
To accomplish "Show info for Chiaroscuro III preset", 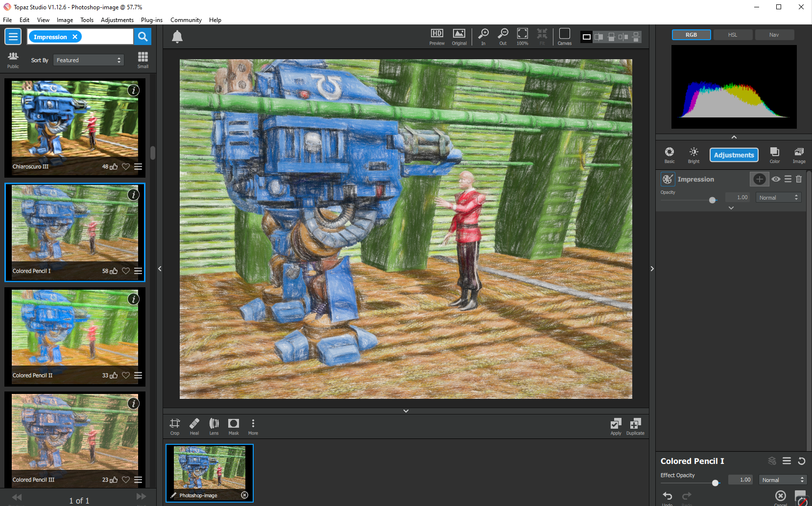I will (133, 91).
